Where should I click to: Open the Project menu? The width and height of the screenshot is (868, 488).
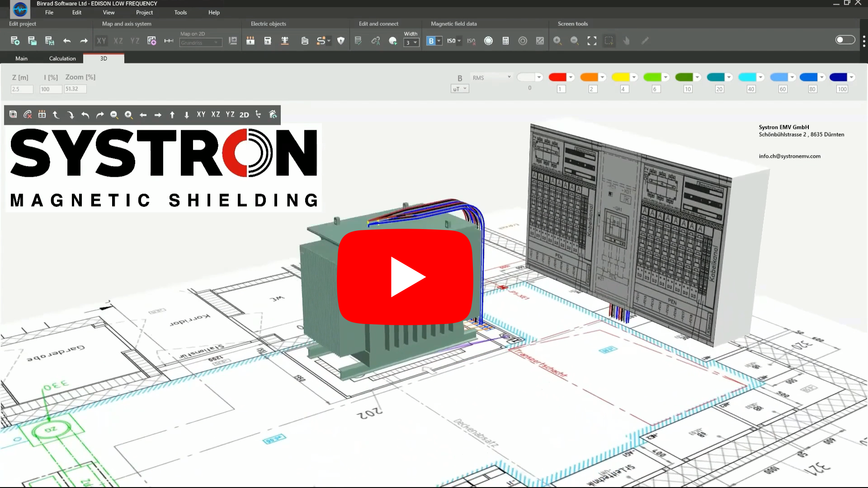[x=144, y=12]
